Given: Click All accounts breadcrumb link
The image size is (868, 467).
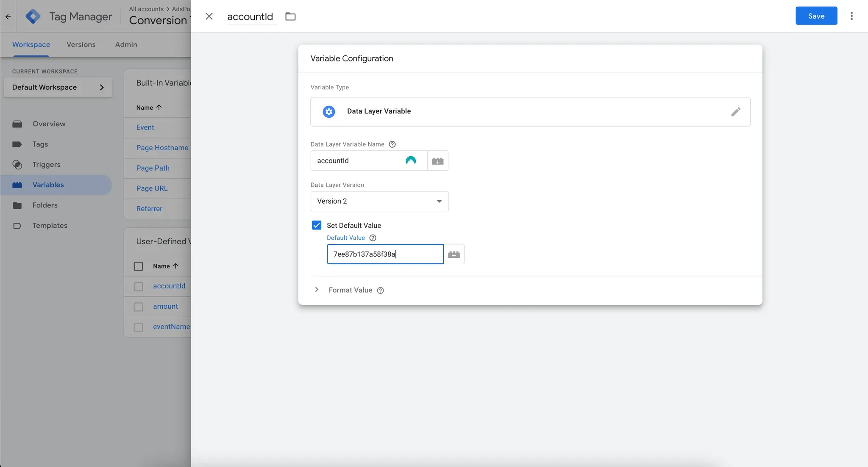Looking at the screenshot, I should 146,9.
